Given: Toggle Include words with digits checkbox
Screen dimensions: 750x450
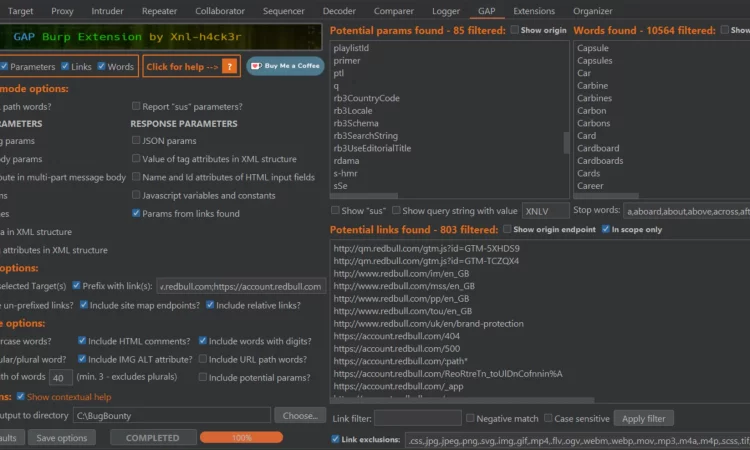Looking at the screenshot, I should pos(203,340).
